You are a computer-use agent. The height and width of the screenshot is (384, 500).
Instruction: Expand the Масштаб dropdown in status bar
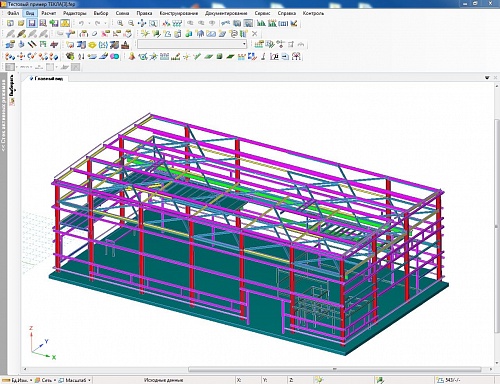click(x=89, y=380)
